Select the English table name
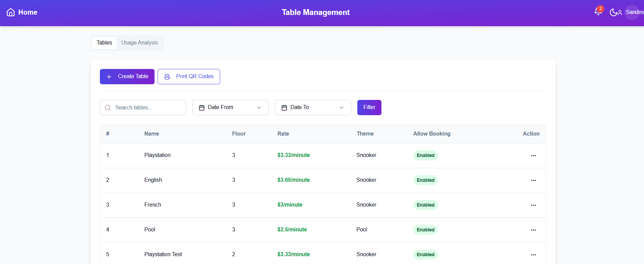Screen dimensions: 644x264 click(153, 180)
